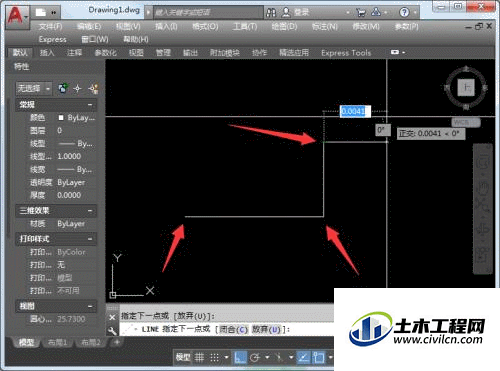Click the quick select icon
This screenshot has height=371, width=500.
point(94,88)
